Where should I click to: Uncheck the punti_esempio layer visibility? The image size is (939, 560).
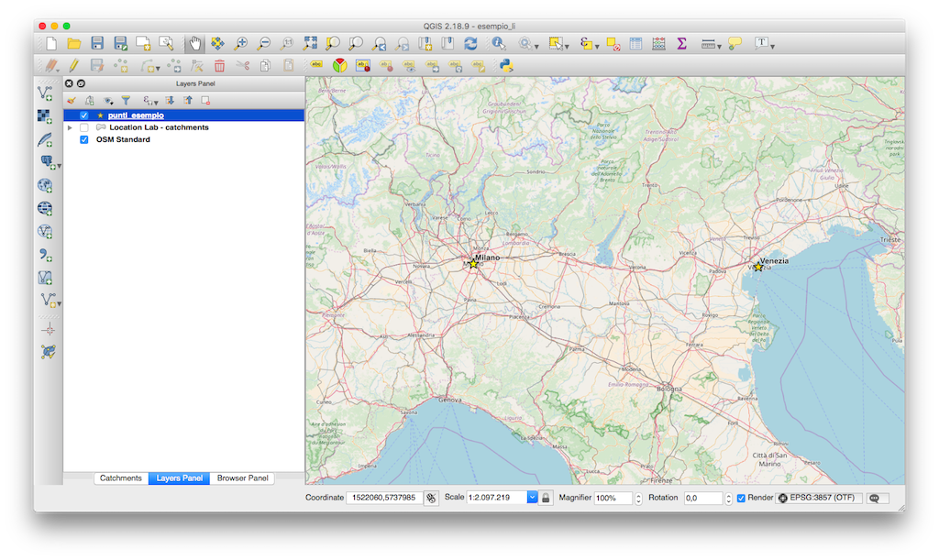tap(83, 115)
